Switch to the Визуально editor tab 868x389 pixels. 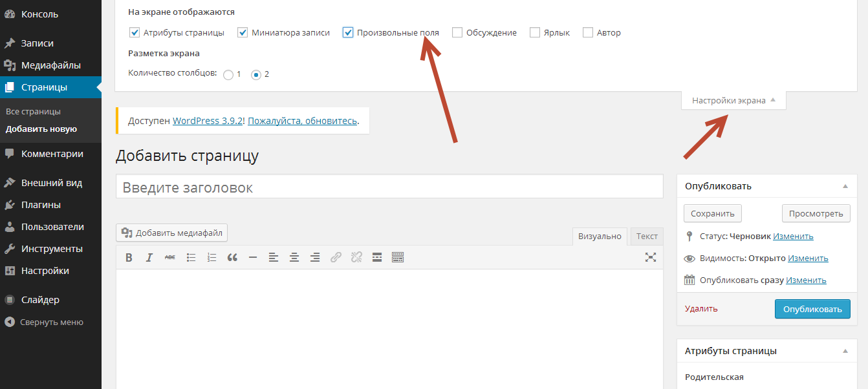coord(600,237)
